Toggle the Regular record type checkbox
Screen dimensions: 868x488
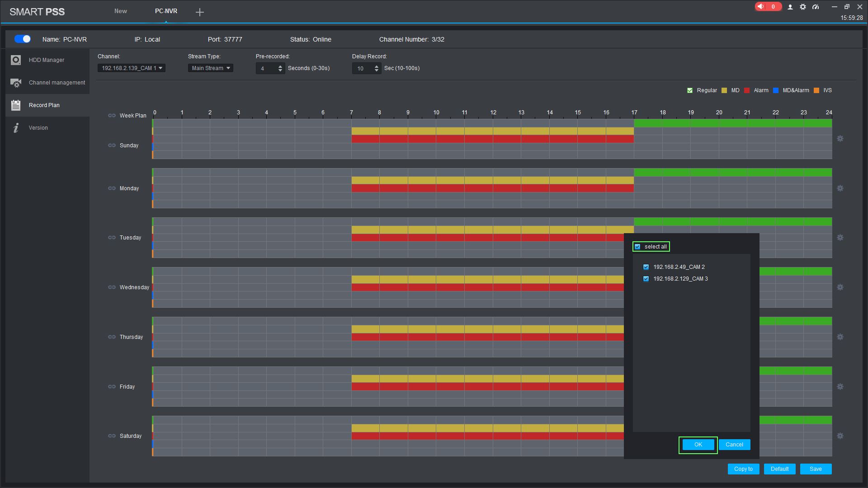pos(690,90)
